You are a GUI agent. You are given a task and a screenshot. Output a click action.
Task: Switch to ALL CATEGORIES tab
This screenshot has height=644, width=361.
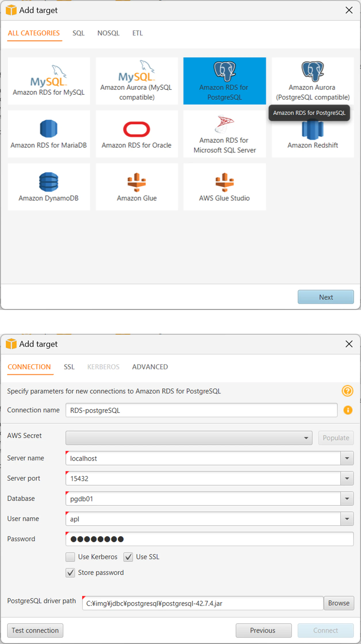(34, 33)
